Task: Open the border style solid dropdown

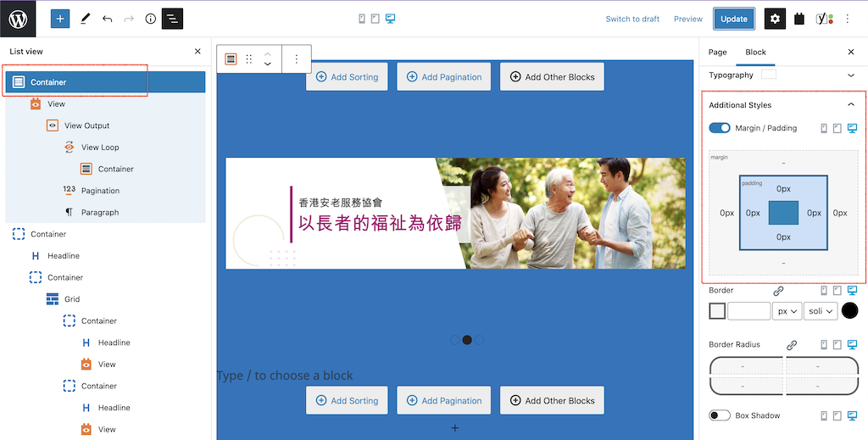Action: [x=821, y=312]
